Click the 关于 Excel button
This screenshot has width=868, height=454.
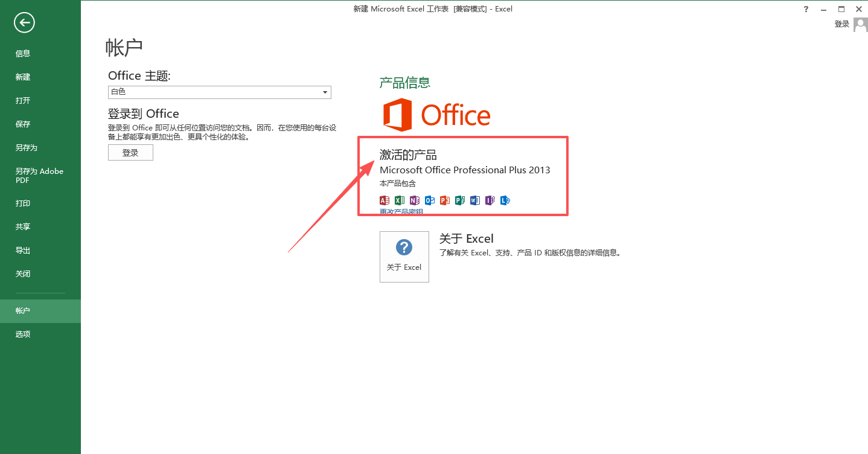(x=404, y=256)
